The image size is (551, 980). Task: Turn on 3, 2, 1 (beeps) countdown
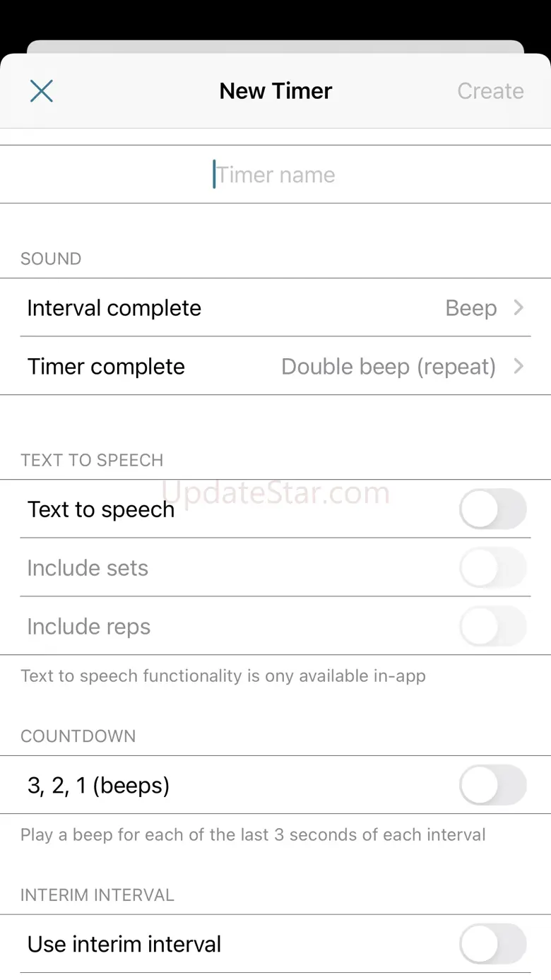point(492,786)
